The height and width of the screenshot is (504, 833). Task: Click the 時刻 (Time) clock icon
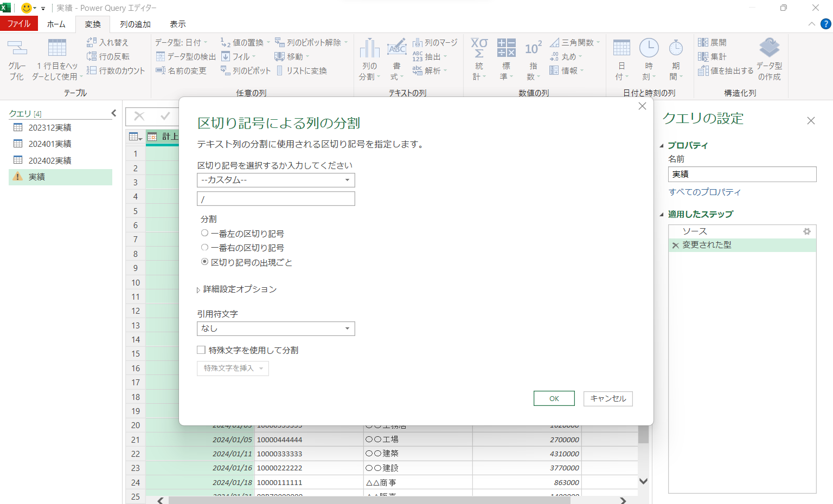point(649,48)
